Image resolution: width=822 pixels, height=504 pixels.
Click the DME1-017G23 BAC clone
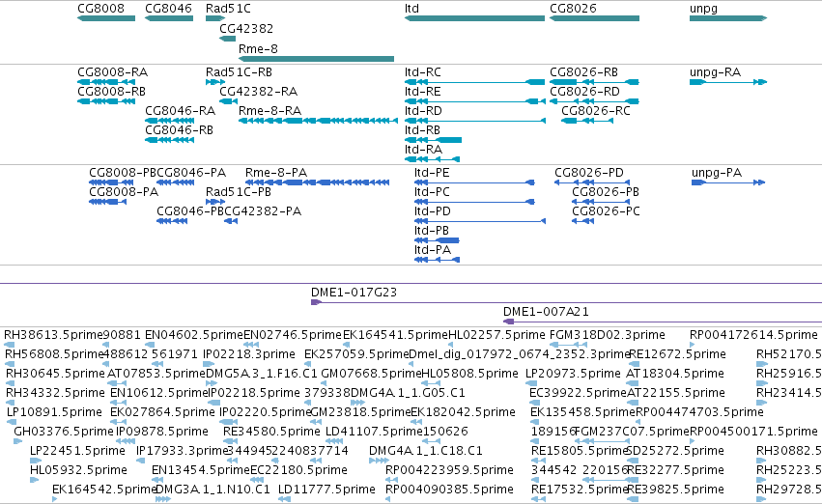(x=566, y=302)
